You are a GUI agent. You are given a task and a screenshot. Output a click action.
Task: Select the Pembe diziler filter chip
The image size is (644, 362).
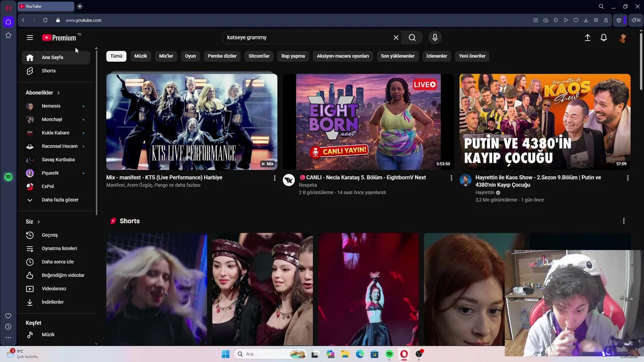click(x=222, y=56)
